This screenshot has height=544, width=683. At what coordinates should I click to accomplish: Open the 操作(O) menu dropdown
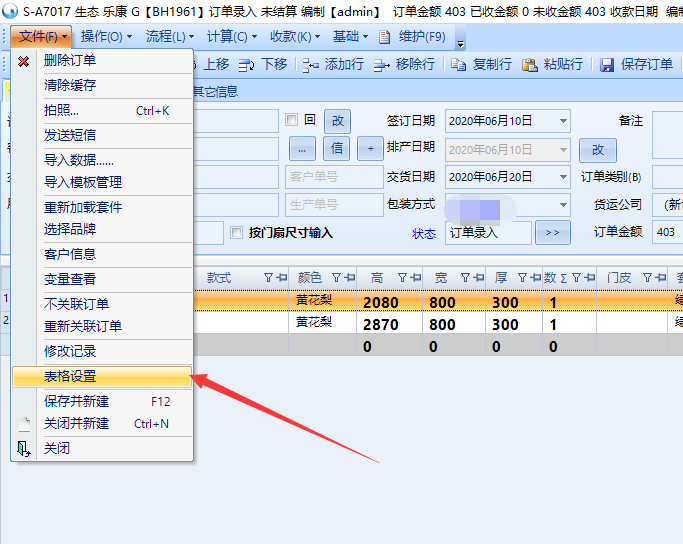[106, 36]
